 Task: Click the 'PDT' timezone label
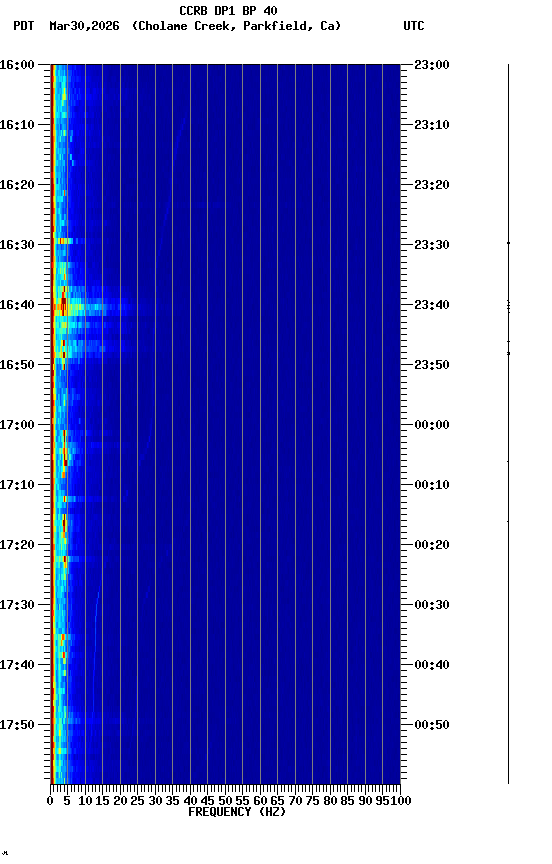24,26
